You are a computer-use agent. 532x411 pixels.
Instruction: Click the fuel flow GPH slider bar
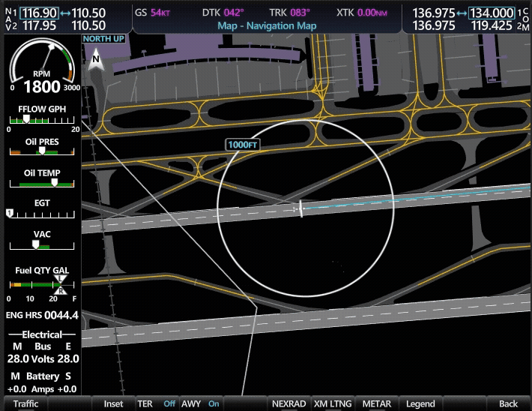coord(42,119)
